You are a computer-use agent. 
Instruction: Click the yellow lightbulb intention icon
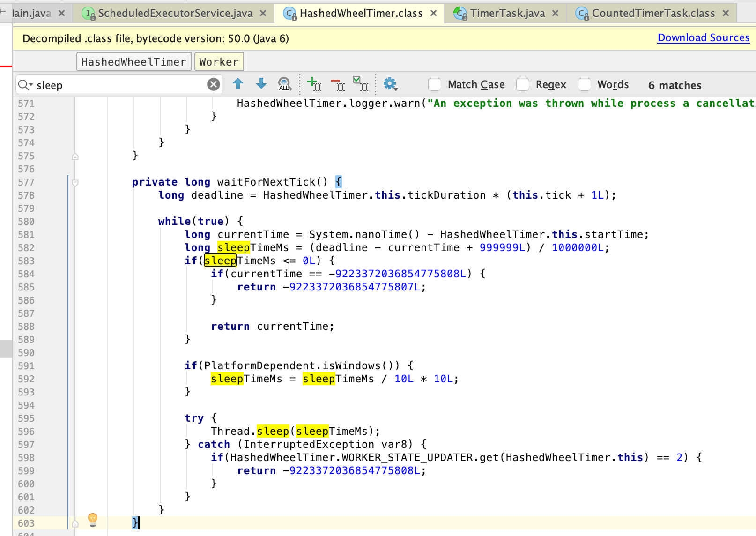[93, 520]
